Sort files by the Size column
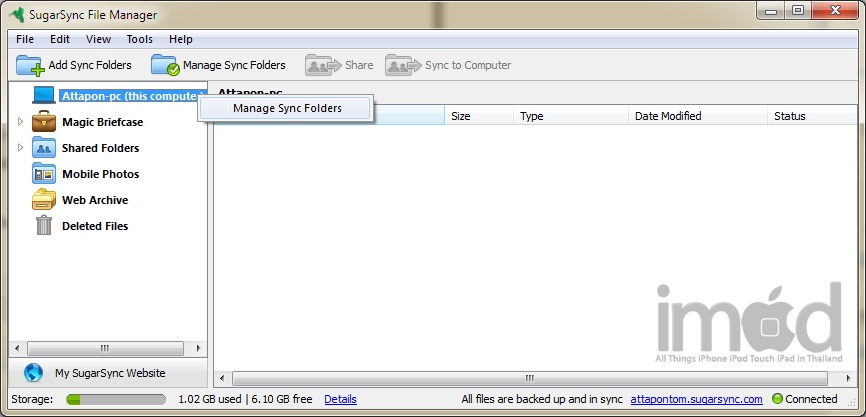 click(x=461, y=116)
